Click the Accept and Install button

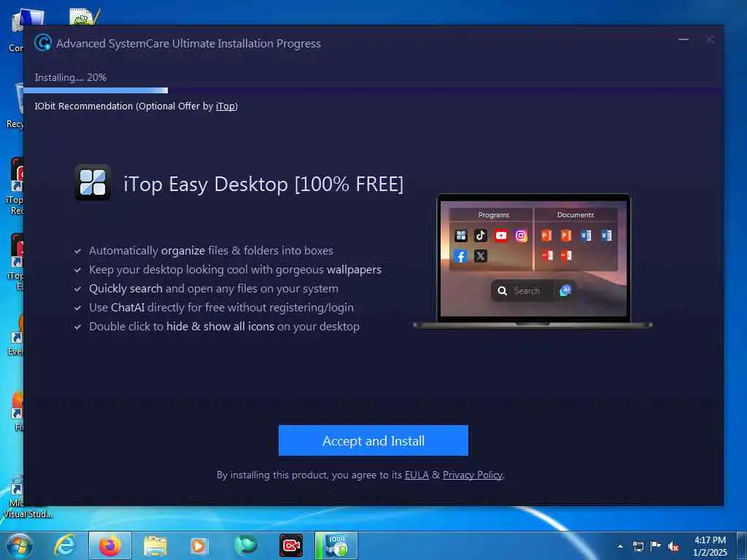(x=373, y=440)
